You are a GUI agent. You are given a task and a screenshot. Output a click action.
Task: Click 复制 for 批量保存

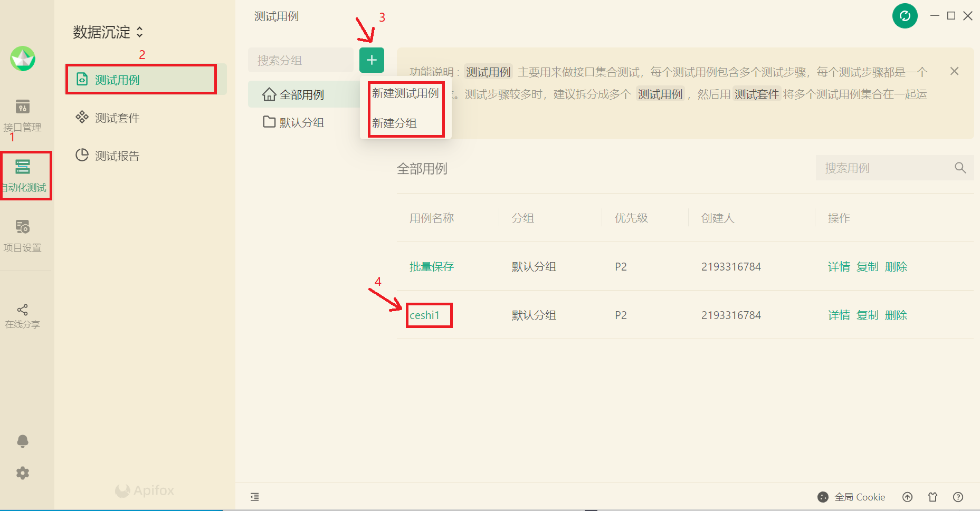tap(868, 266)
